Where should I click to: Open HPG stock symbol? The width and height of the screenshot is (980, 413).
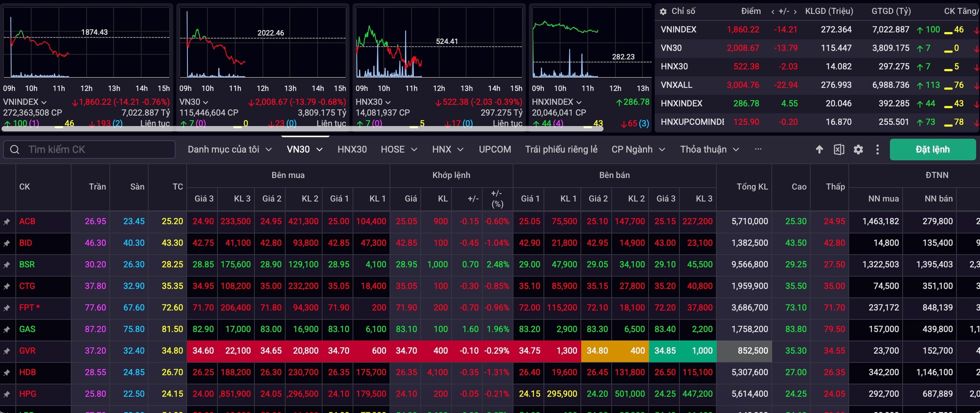click(28, 394)
